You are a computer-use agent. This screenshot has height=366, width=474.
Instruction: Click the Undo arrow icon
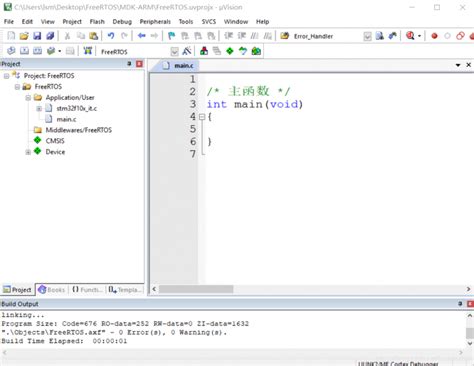tap(111, 36)
